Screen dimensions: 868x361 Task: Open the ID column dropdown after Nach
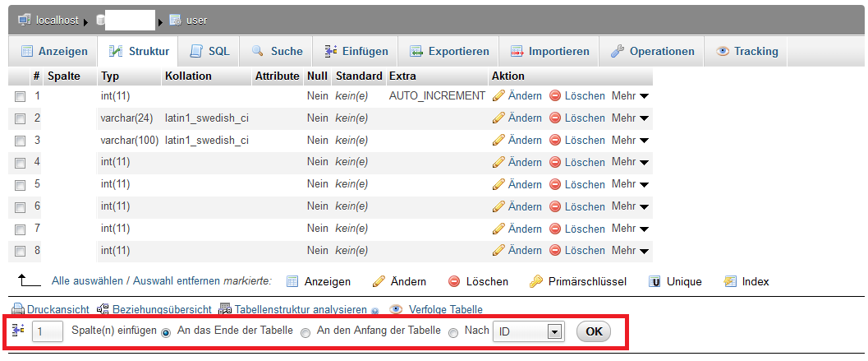(526, 332)
